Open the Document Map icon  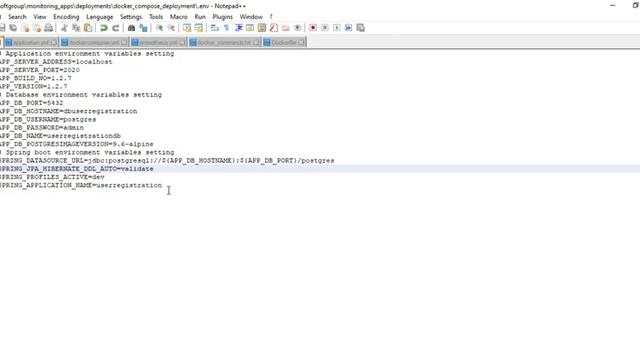click(x=262, y=28)
